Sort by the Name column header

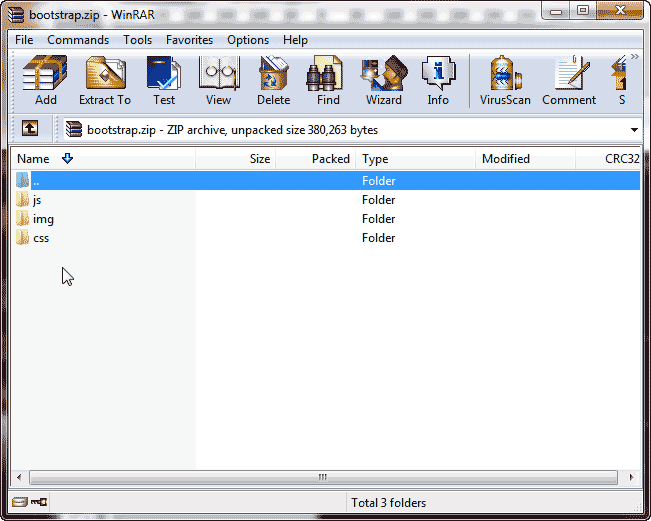[103, 159]
